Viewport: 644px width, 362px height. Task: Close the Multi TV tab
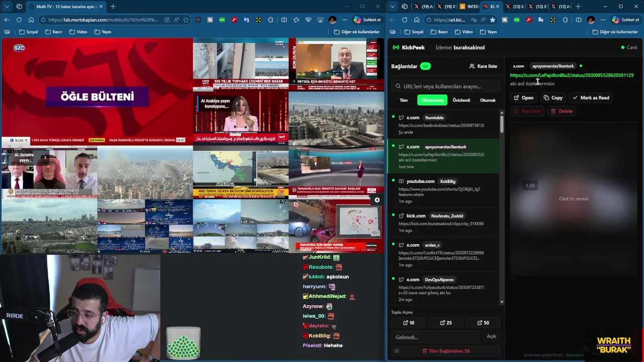101,7
